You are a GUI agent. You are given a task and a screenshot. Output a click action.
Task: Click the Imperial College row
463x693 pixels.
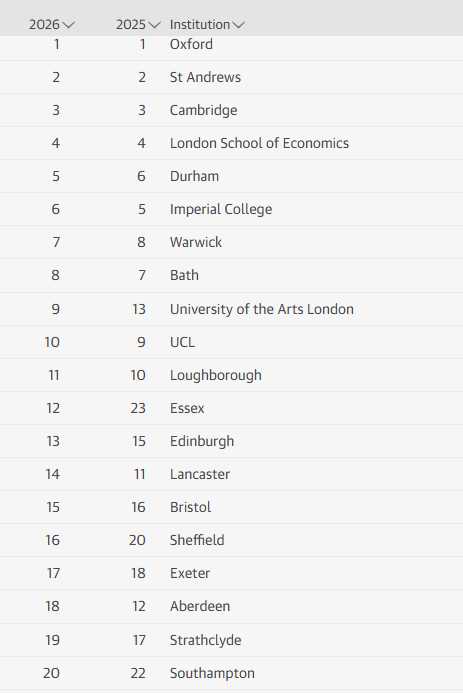click(x=232, y=209)
